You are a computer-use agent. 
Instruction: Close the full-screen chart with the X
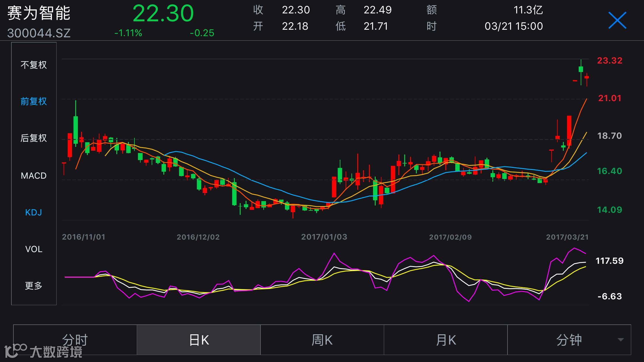[617, 20]
